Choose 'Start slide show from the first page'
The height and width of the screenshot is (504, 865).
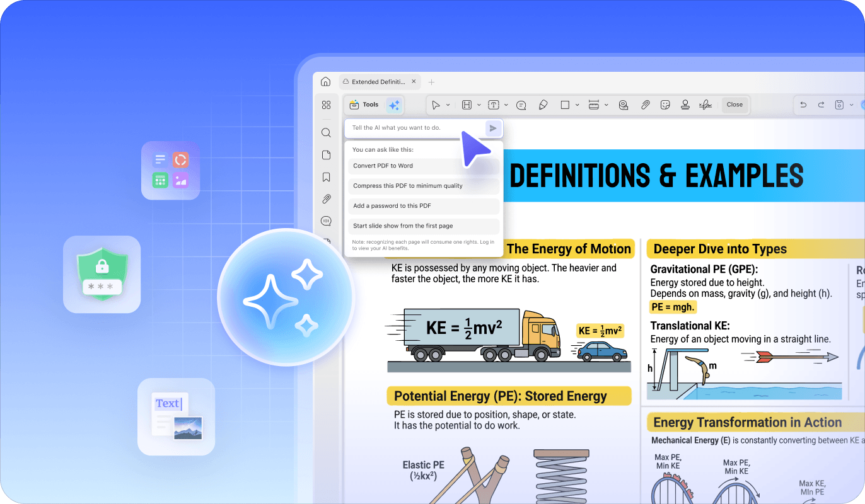[x=424, y=226]
